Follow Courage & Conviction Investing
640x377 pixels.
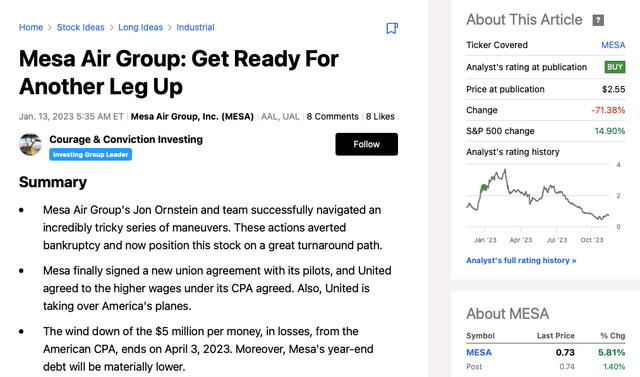click(x=367, y=144)
